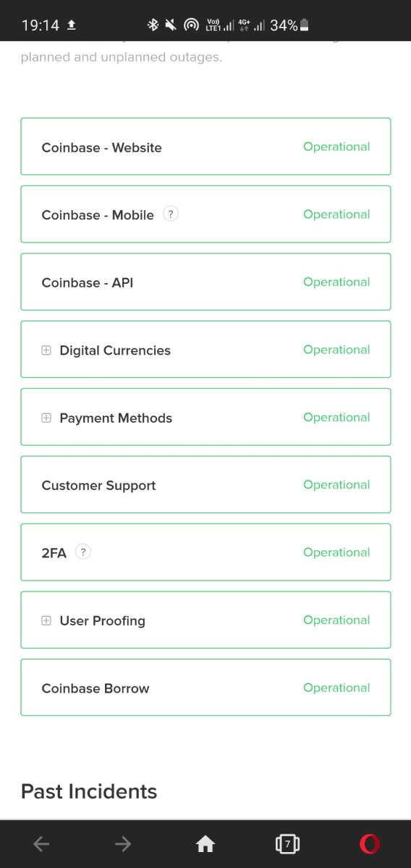Tap the muted sound status icon

coord(171,25)
